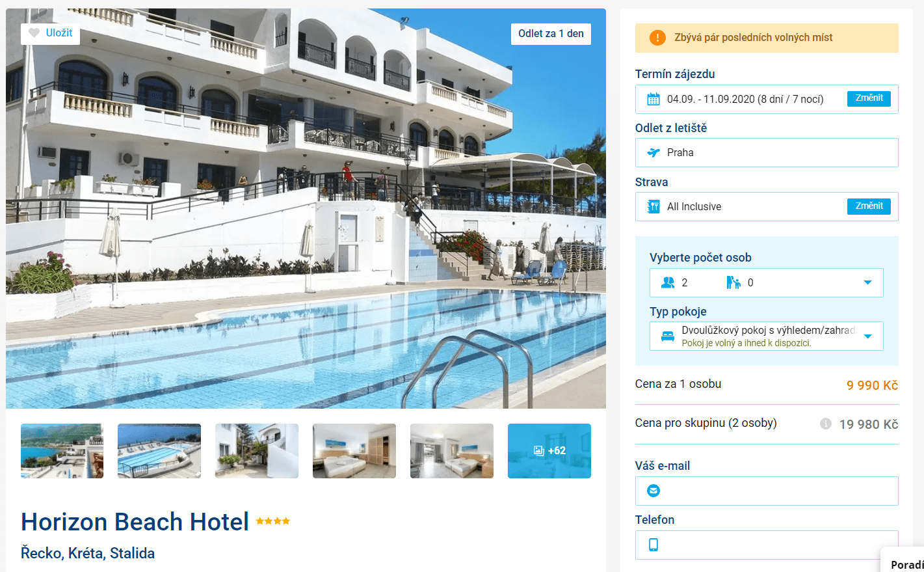Select the first coastal view thumbnail

pos(62,451)
